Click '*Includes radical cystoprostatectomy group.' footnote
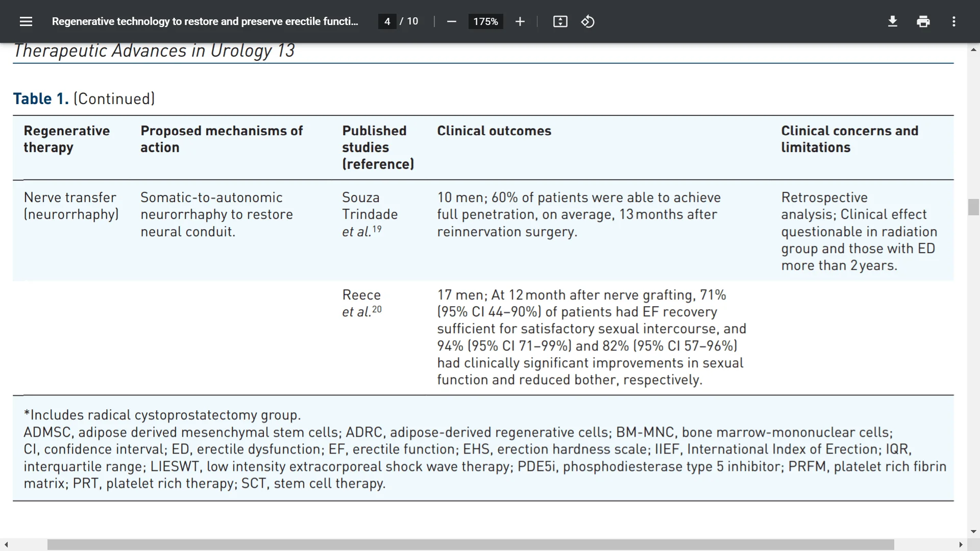 coord(162,415)
